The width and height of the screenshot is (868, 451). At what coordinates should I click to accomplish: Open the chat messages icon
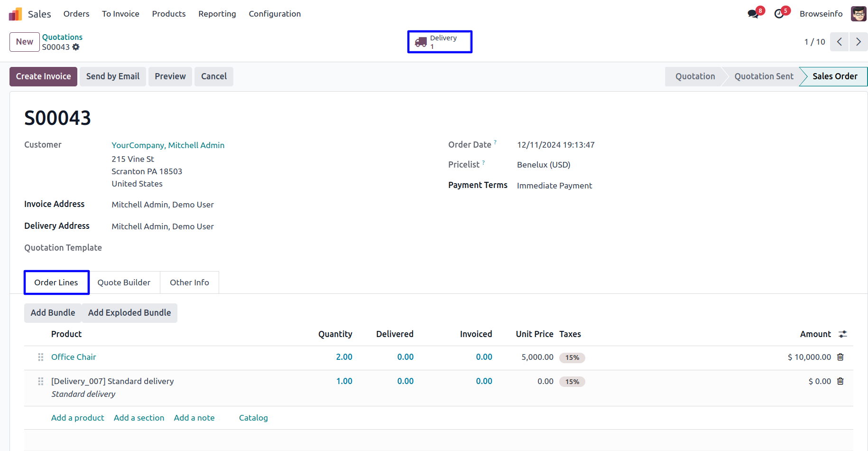(753, 14)
